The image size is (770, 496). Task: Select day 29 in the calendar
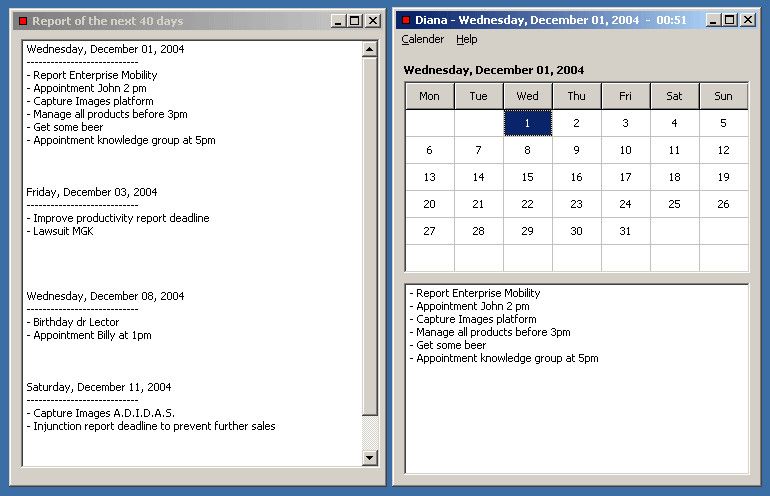coord(527,231)
